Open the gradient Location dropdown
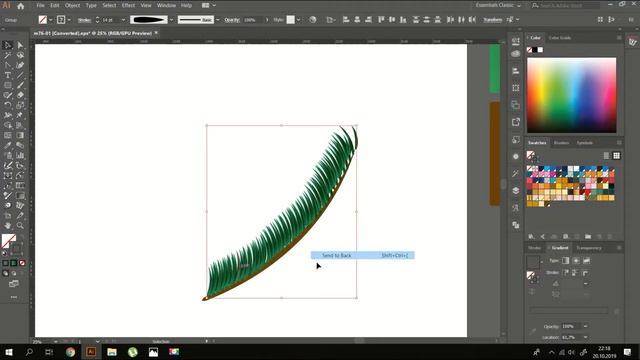Image resolution: width=640 pixels, height=360 pixels. (x=585, y=337)
